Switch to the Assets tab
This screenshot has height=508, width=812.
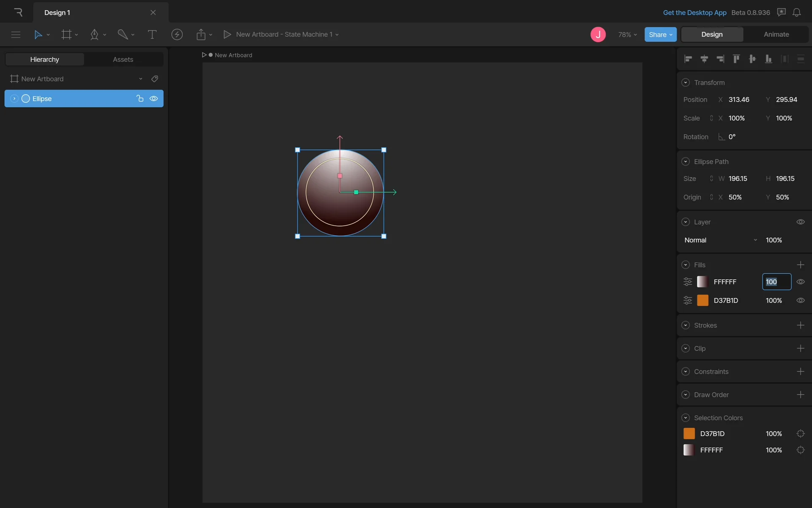tap(123, 59)
